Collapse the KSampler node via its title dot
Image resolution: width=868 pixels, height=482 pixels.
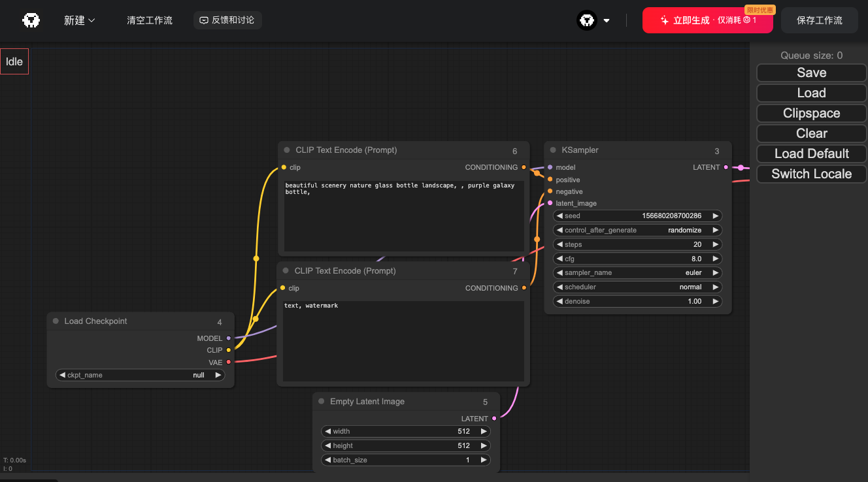click(x=553, y=150)
